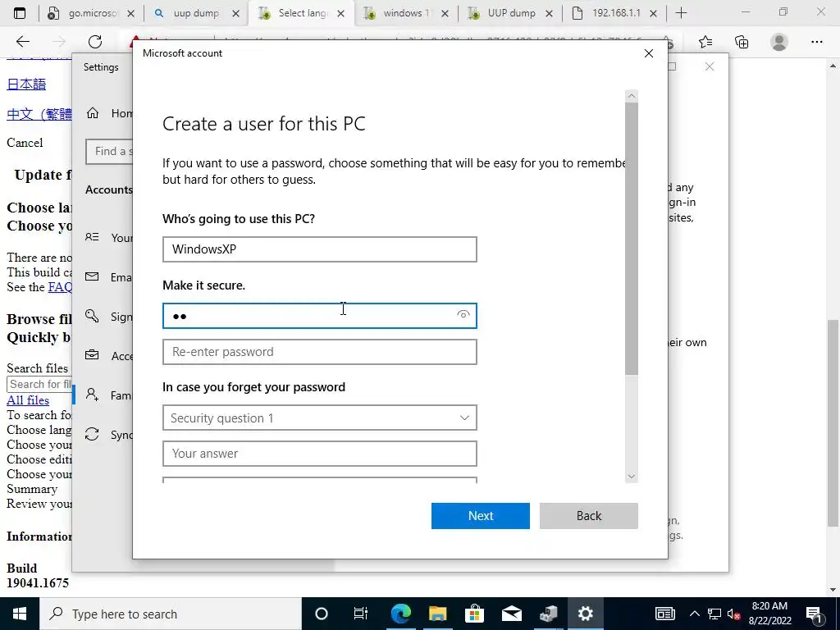840x630 pixels.
Task: Open the Edge favorites icon
Action: coord(705,42)
